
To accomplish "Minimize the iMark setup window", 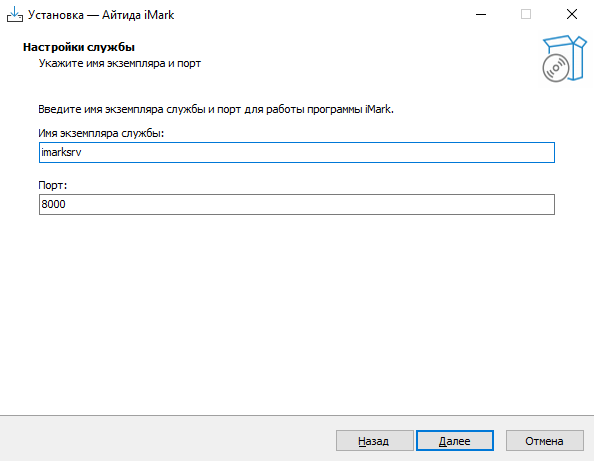I will 481,15.
